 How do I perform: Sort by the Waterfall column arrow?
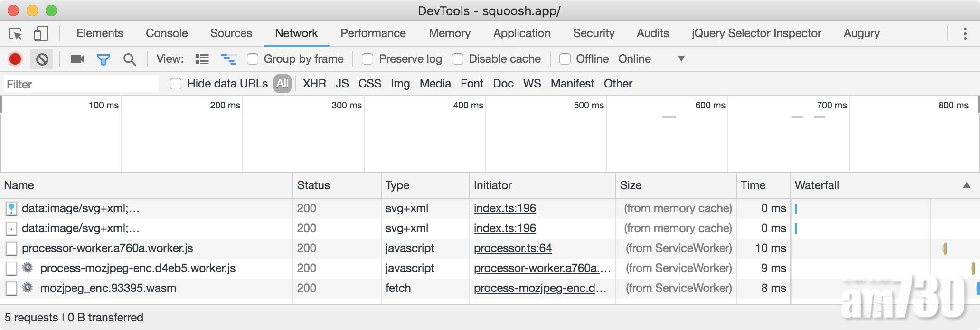(x=966, y=185)
